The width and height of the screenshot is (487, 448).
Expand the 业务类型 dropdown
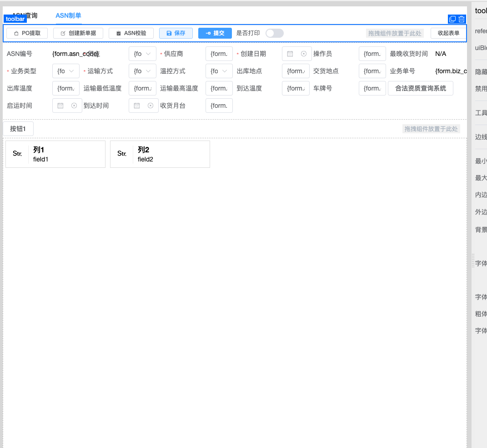pos(66,71)
